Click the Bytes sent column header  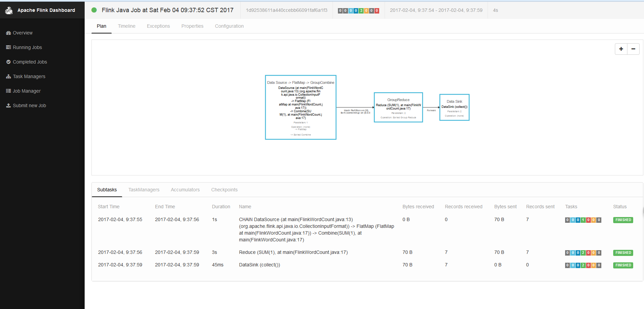coord(506,207)
